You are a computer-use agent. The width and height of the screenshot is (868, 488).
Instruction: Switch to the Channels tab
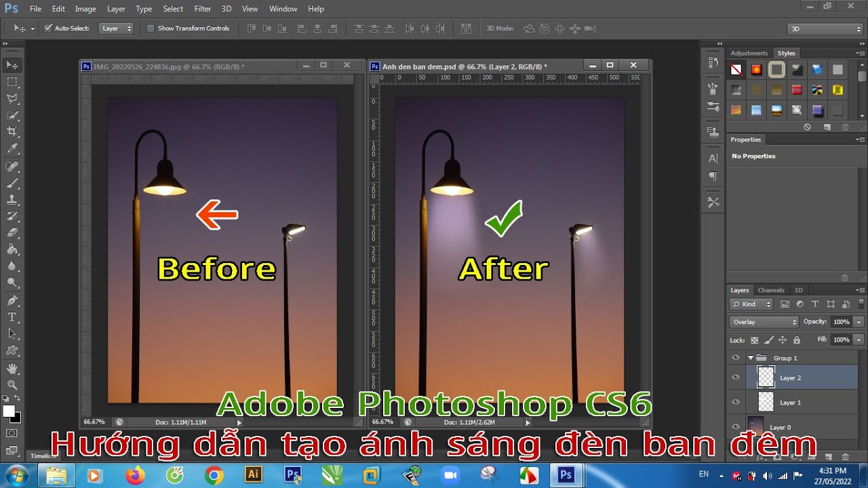pos(771,290)
